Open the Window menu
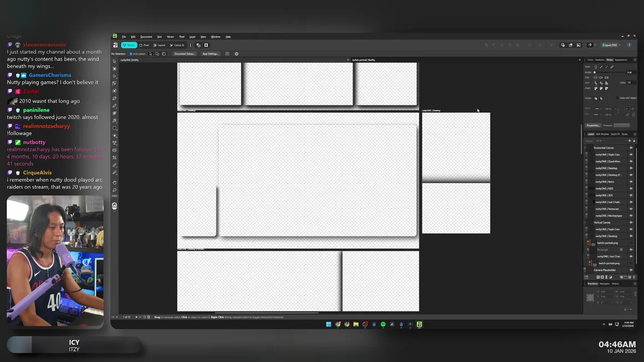Image resolution: width=644 pixels, height=362 pixels. point(215,37)
